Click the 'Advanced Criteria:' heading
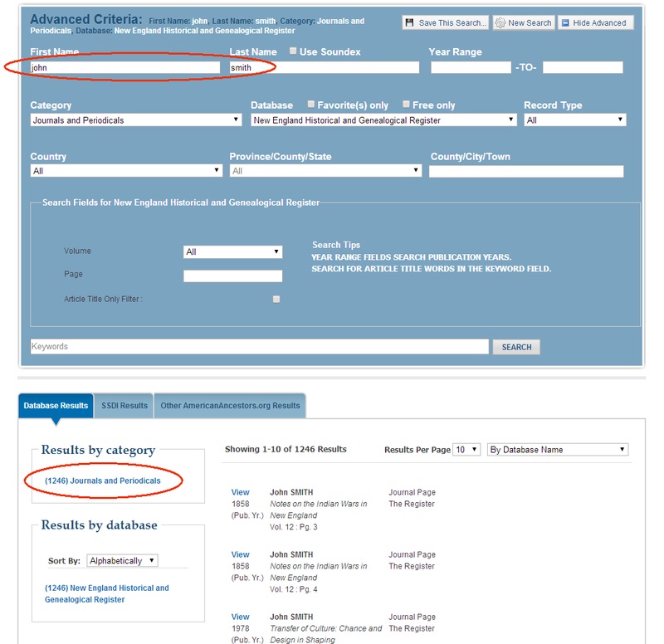 coord(86,19)
